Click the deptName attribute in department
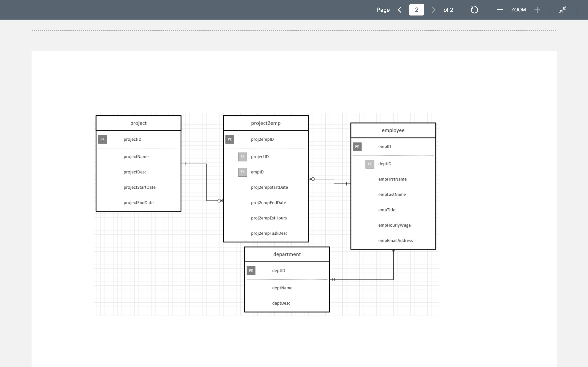 pyautogui.click(x=282, y=288)
